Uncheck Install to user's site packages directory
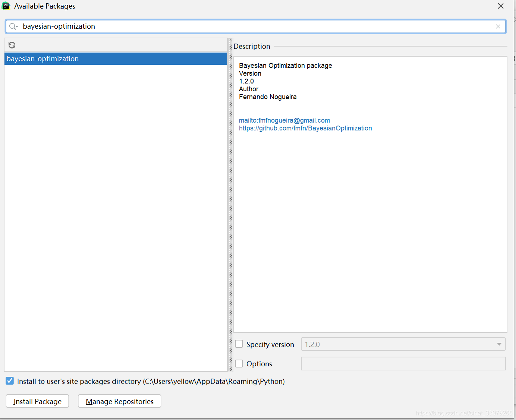Screen dimensions: 516x420 pos(10,381)
